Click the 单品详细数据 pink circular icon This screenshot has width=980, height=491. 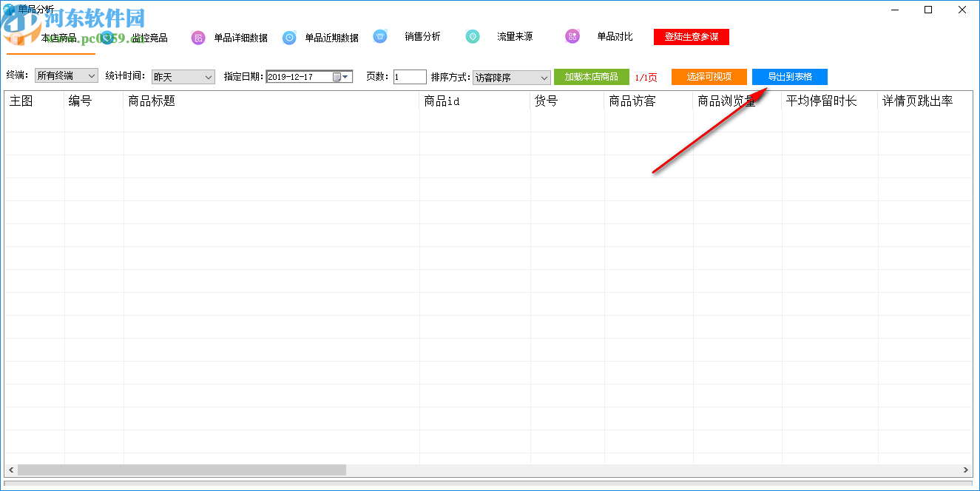[x=197, y=36]
